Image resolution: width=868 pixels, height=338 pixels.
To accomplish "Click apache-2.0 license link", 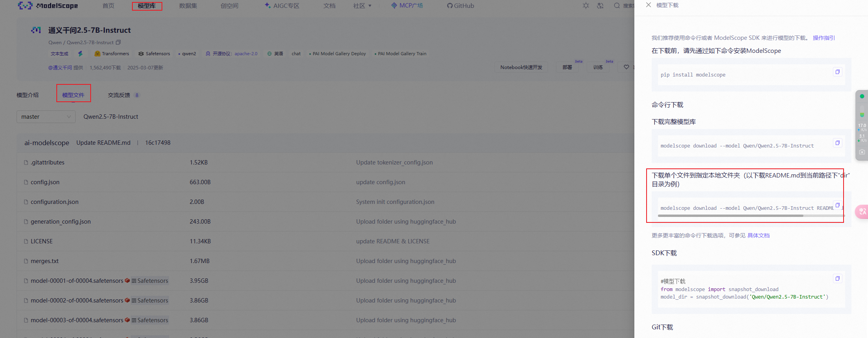I will 246,54.
